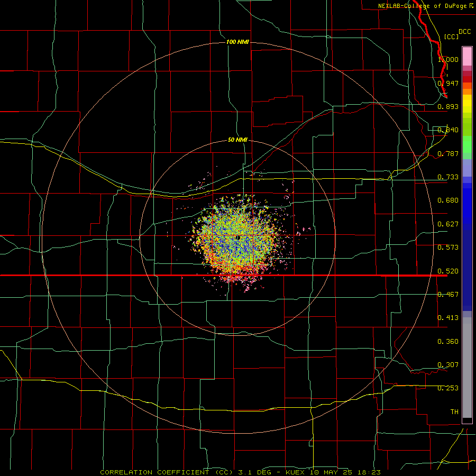Click the 1.000 scale value
Image resolution: width=476 pixels, height=476 pixels.
(x=448, y=59)
